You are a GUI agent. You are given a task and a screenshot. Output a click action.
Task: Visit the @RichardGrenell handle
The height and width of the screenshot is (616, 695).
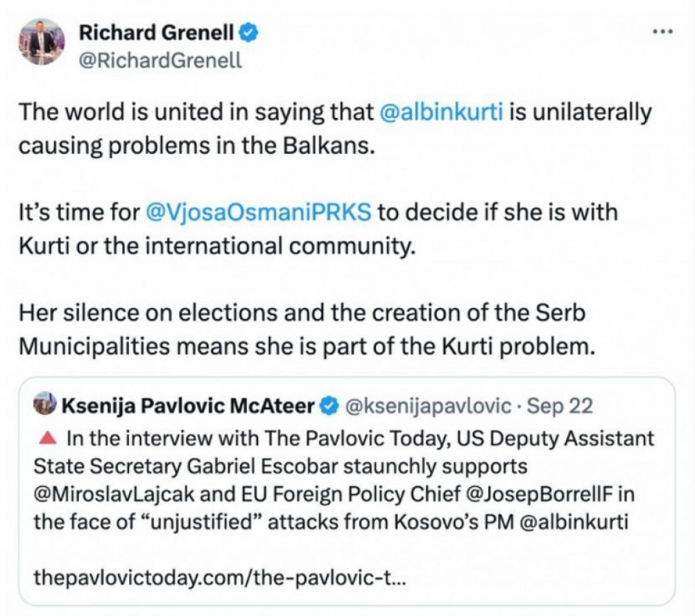160,60
